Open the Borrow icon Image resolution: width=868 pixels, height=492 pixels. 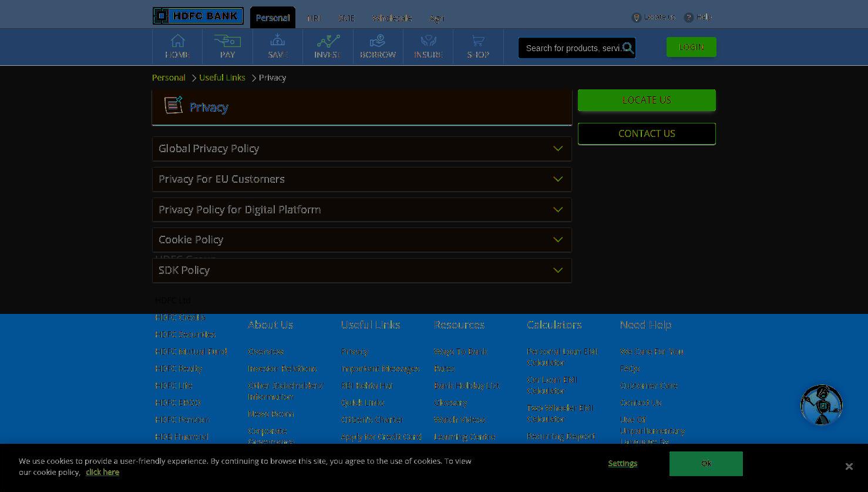378,41
